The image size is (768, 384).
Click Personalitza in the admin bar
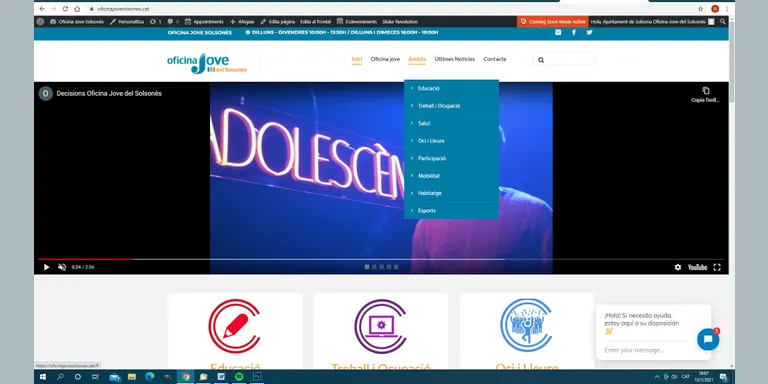click(x=127, y=22)
